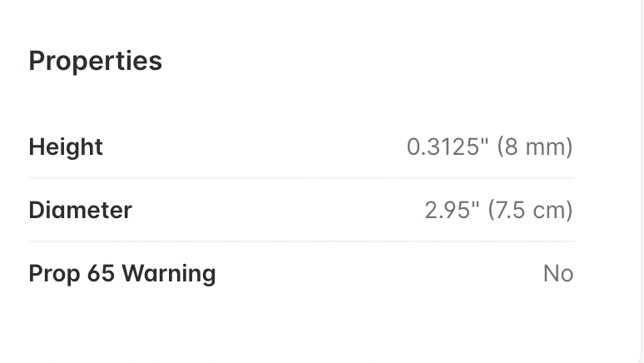
Task: Click the divider line below Diameter row
Action: click(x=301, y=241)
